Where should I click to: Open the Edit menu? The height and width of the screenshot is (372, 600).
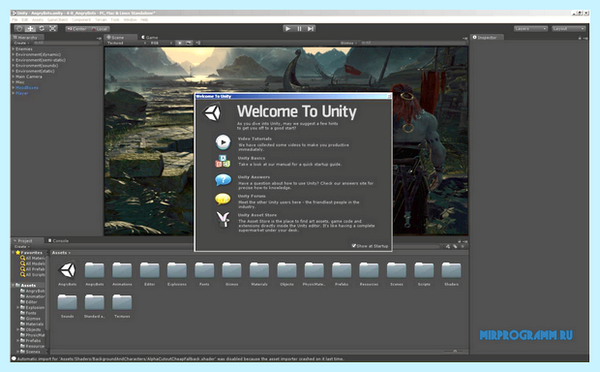coord(25,20)
